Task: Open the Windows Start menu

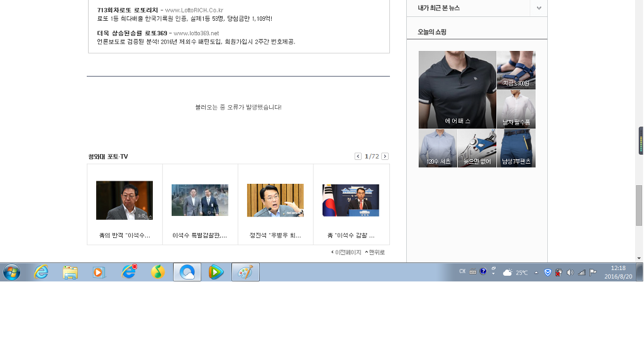Action: 11,272
